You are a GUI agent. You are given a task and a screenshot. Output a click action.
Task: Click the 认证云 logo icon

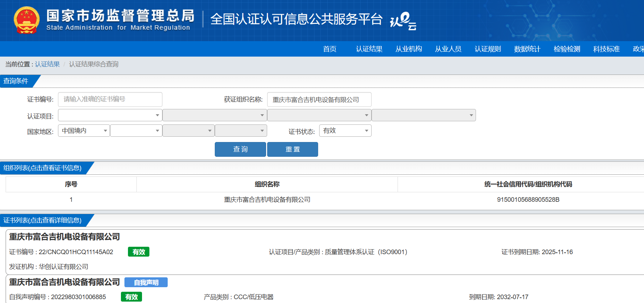[403, 21]
